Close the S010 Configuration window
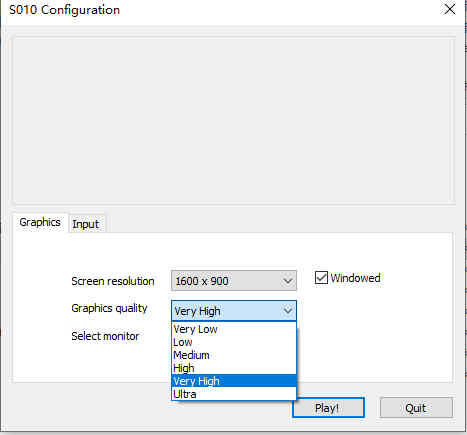The image size is (467, 435). [x=450, y=9]
